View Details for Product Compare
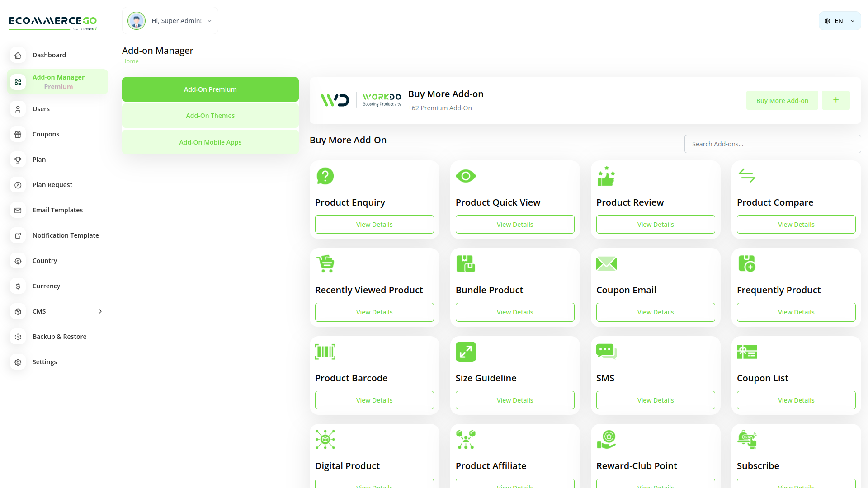The width and height of the screenshot is (868, 488). tap(796, 224)
